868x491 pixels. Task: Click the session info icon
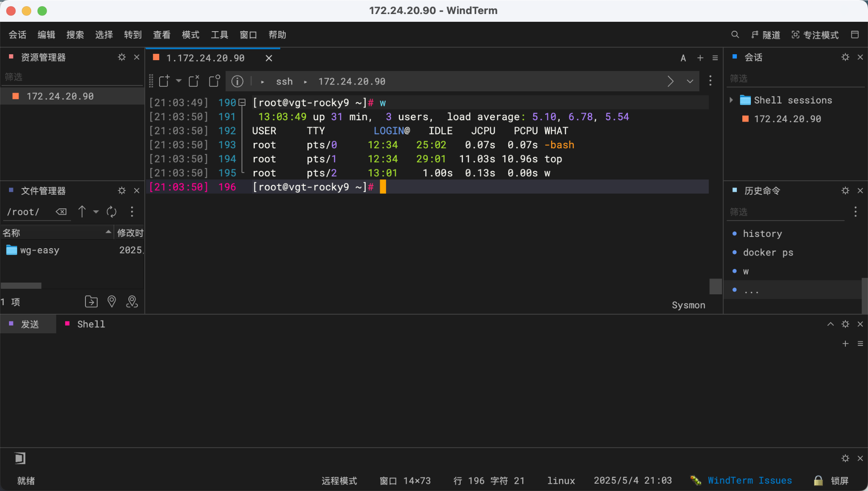pyautogui.click(x=237, y=81)
